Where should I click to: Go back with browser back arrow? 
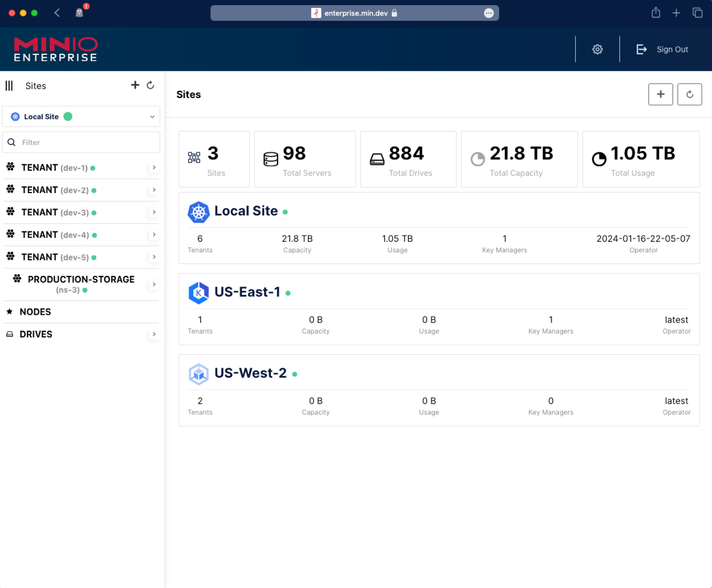pos(57,13)
